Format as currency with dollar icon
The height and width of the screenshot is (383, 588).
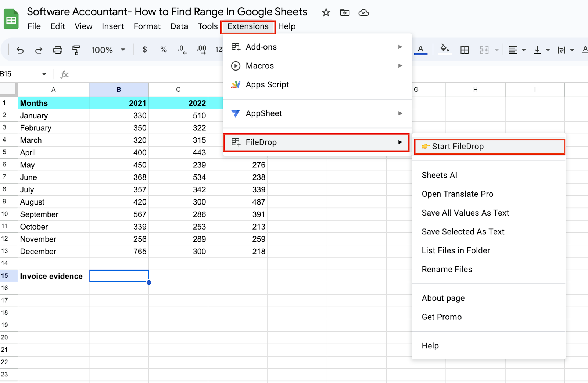(x=145, y=50)
